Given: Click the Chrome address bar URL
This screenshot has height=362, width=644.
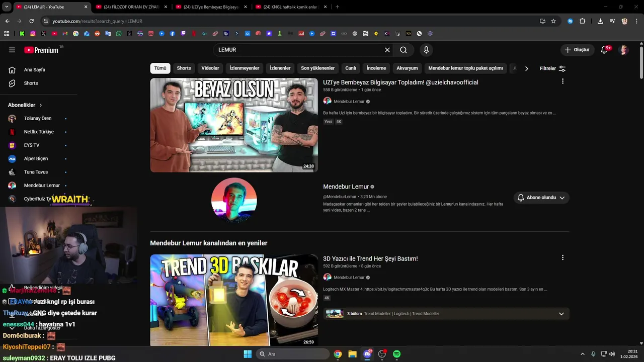Looking at the screenshot, I should pos(97,21).
